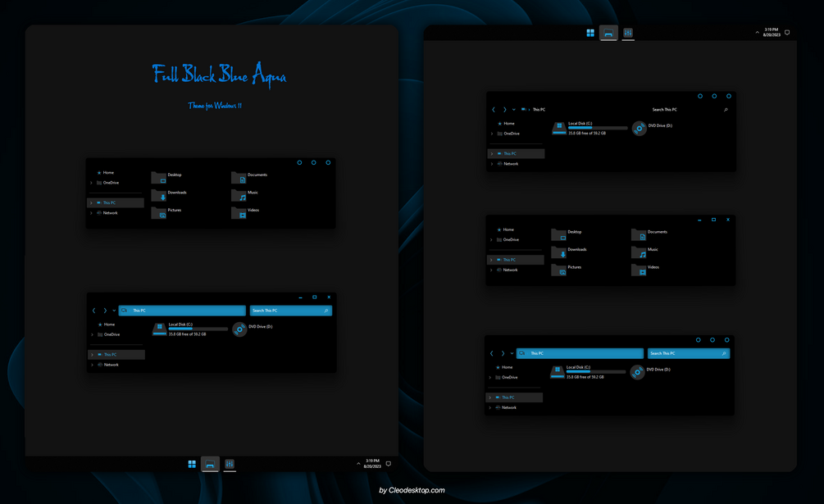Open Documents folder in right preview's folder window
The image size is (824, 504).
click(x=649, y=235)
